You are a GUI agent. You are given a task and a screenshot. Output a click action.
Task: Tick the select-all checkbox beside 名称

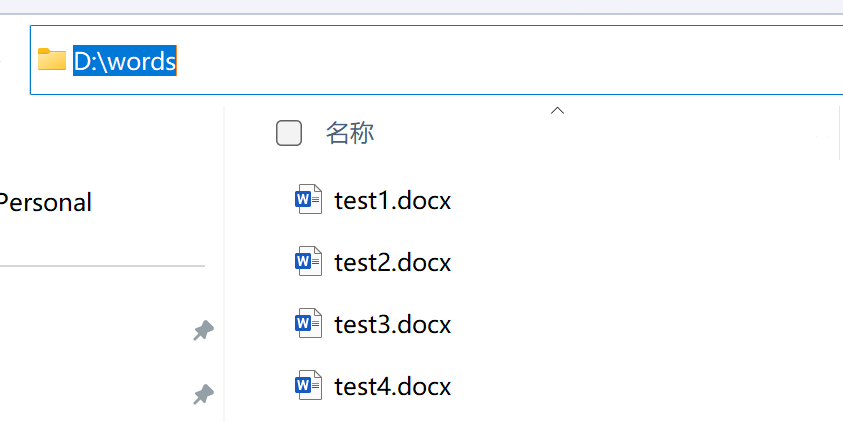pyautogui.click(x=289, y=133)
